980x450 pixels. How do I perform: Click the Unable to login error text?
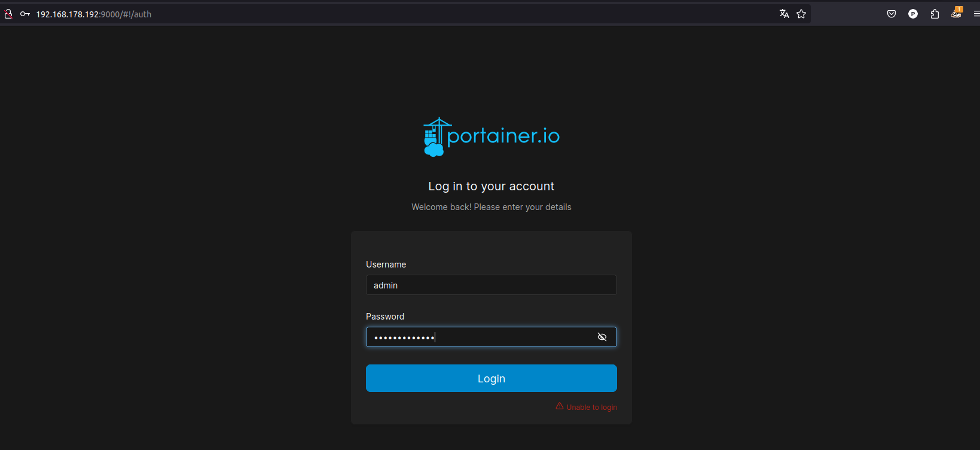click(x=591, y=408)
